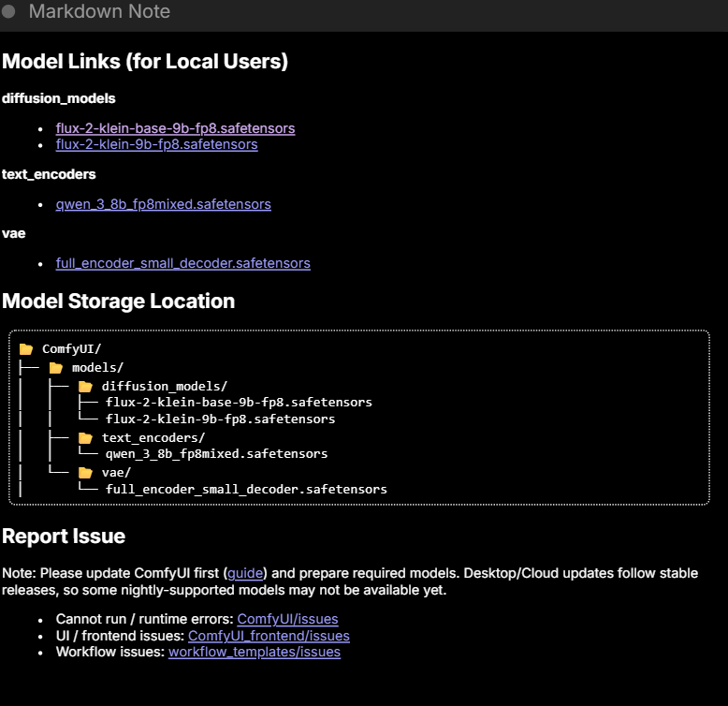This screenshot has width=728, height=706.
Task: Click flux-2-klein-base-9b-fp8.safetensors in the tree
Action: tap(239, 402)
